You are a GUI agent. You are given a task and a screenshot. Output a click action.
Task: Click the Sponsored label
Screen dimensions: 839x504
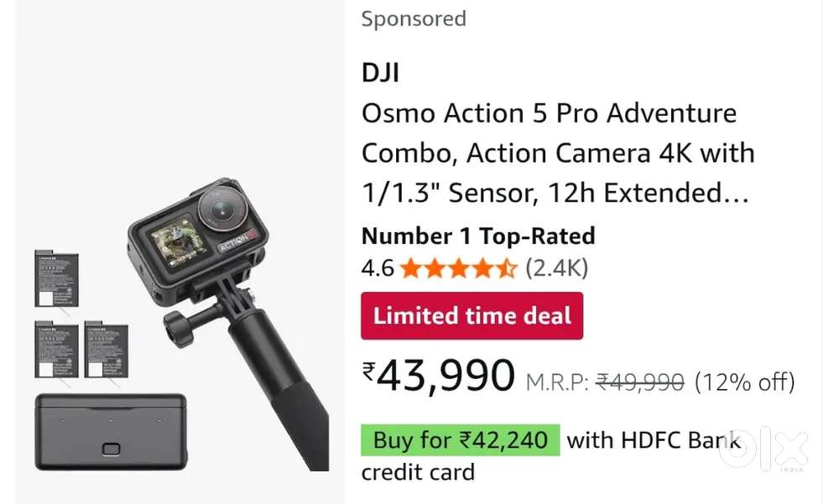[414, 18]
